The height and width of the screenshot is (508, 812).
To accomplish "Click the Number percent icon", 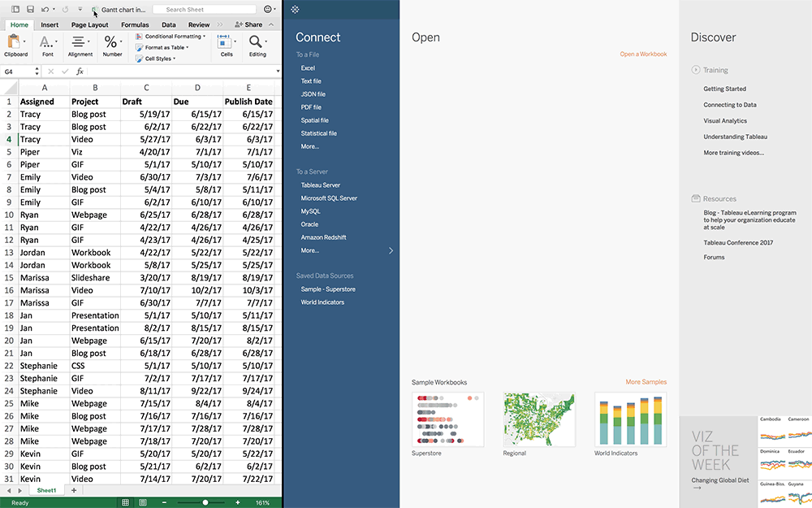I will (x=110, y=41).
